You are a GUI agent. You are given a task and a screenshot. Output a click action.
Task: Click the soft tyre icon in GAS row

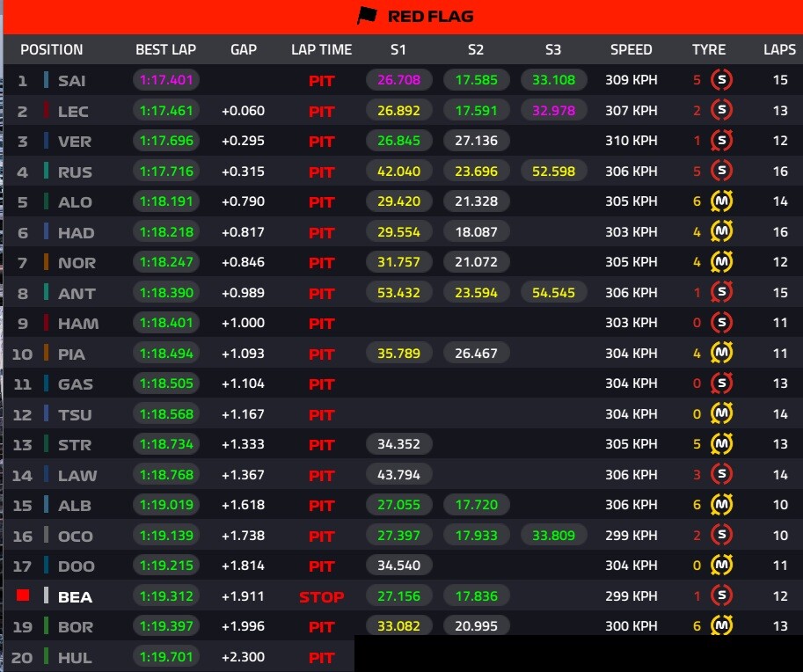(721, 383)
